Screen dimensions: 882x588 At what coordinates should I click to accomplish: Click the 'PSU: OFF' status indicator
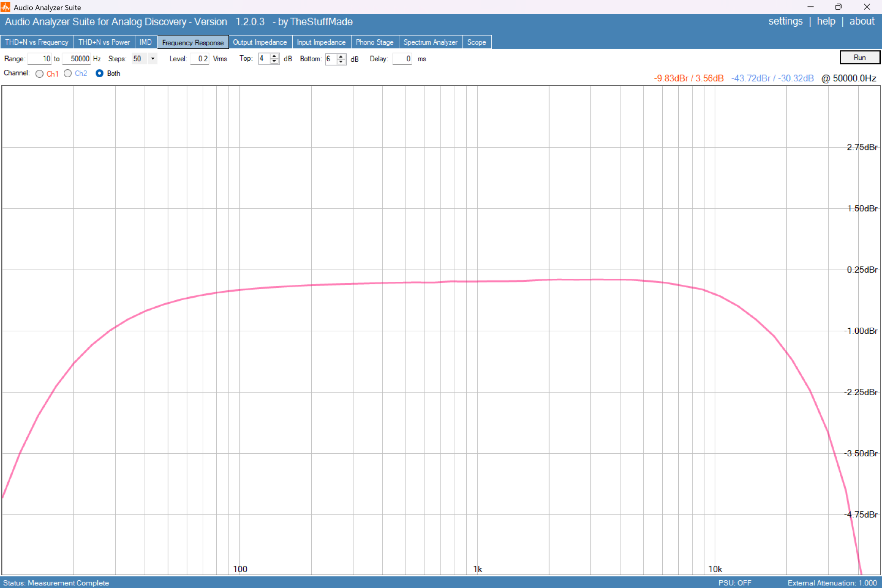pyautogui.click(x=735, y=583)
